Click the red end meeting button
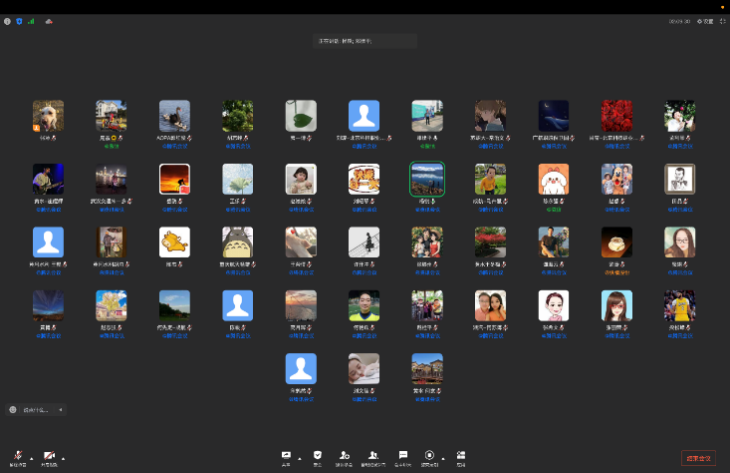 pos(698,458)
